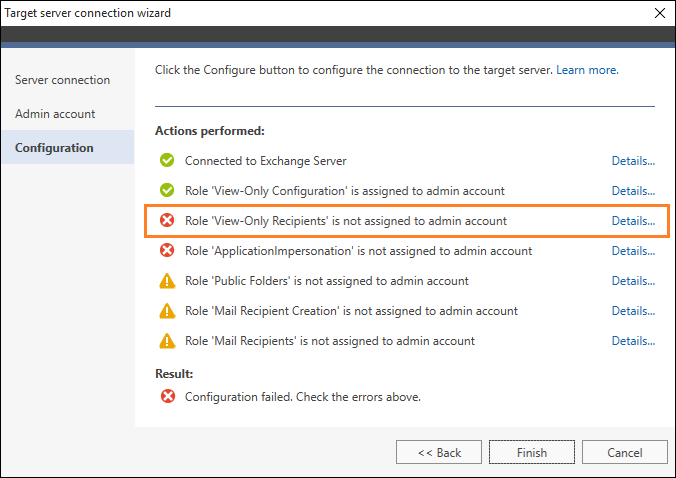676x478 pixels.
Task: Go back using the << Back button
Action: [x=439, y=452]
